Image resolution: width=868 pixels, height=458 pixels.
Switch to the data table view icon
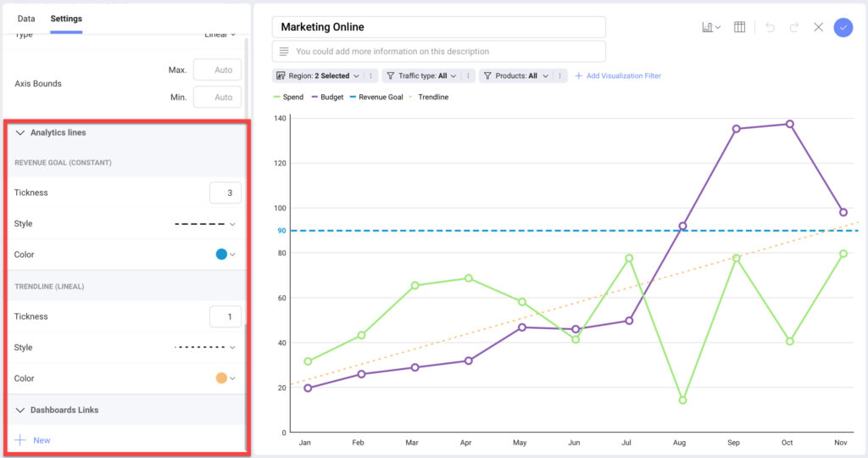tap(739, 27)
